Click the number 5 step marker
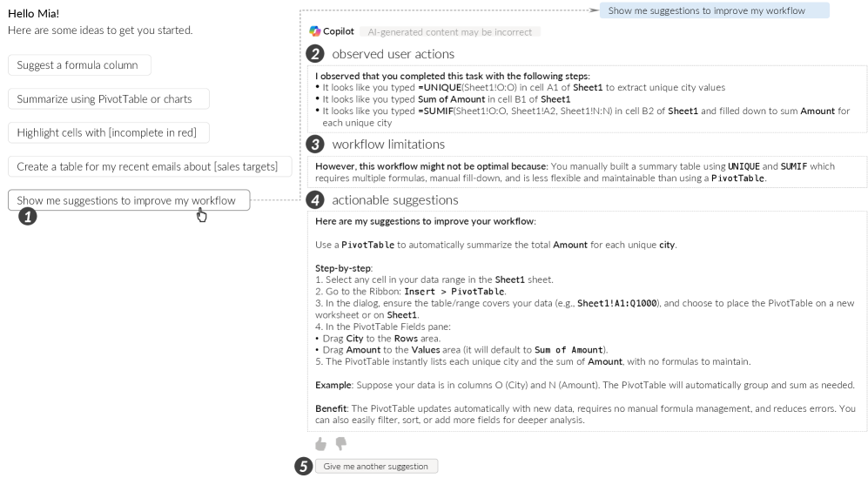 (x=303, y=467)
